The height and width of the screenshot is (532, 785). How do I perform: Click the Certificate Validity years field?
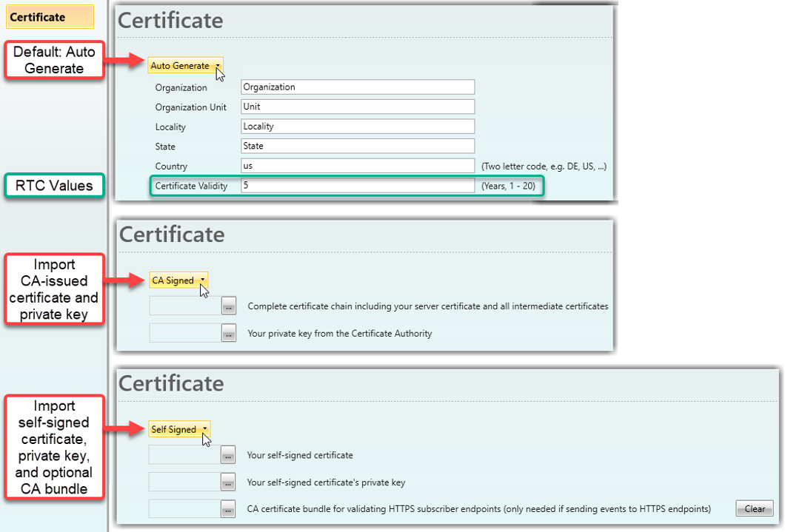[x=358, y=186]
